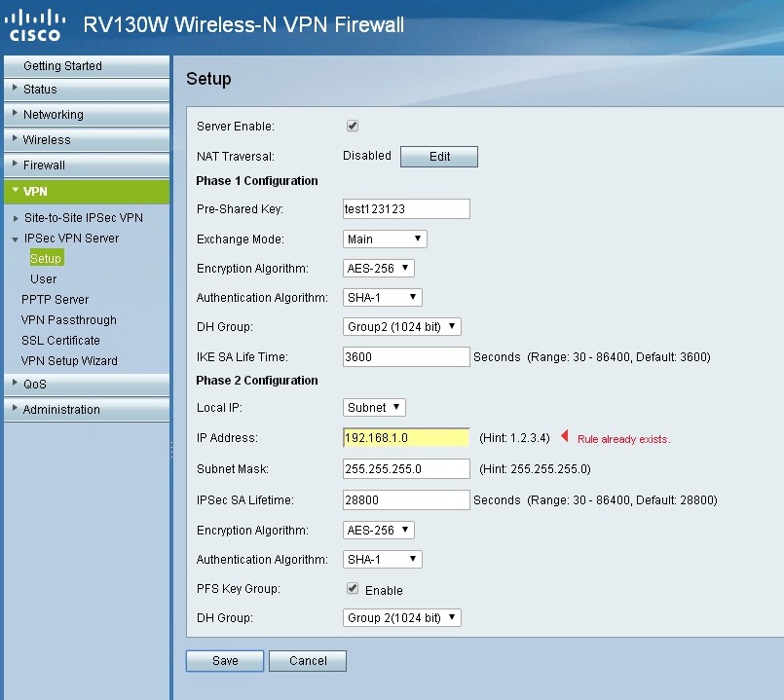Expand the Firewall menu
The image size is (784, 700).
tap(87, 165)
